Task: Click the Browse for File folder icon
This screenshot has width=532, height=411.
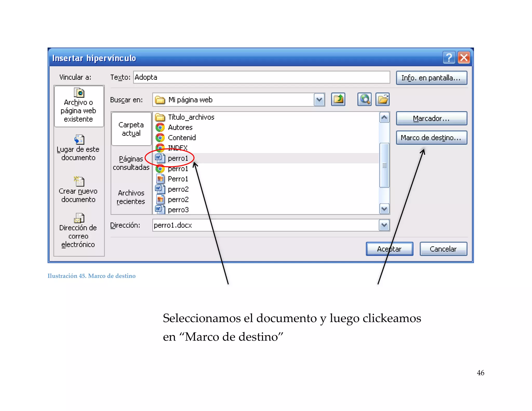Action: (382, 100)
